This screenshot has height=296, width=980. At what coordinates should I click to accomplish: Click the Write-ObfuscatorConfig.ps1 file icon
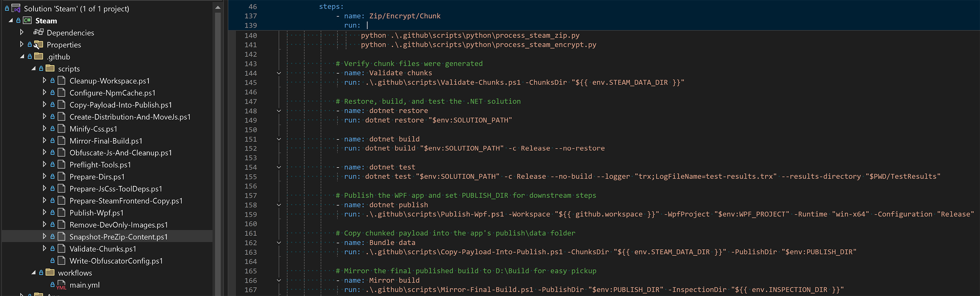61,260
